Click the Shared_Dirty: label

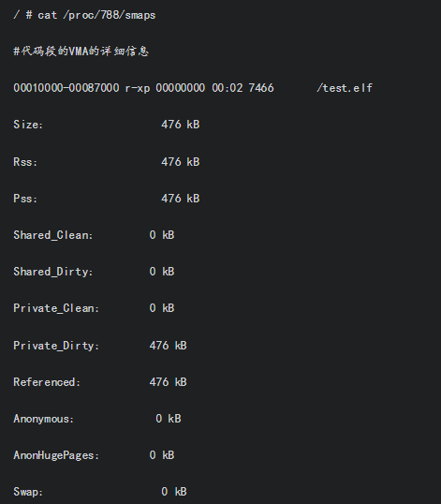pos(53,272)
